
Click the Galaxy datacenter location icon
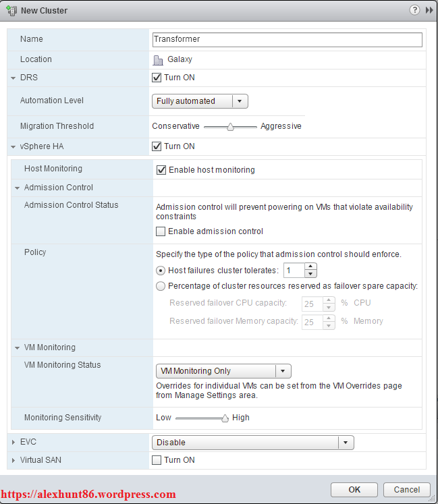click(x=159, y=59)
